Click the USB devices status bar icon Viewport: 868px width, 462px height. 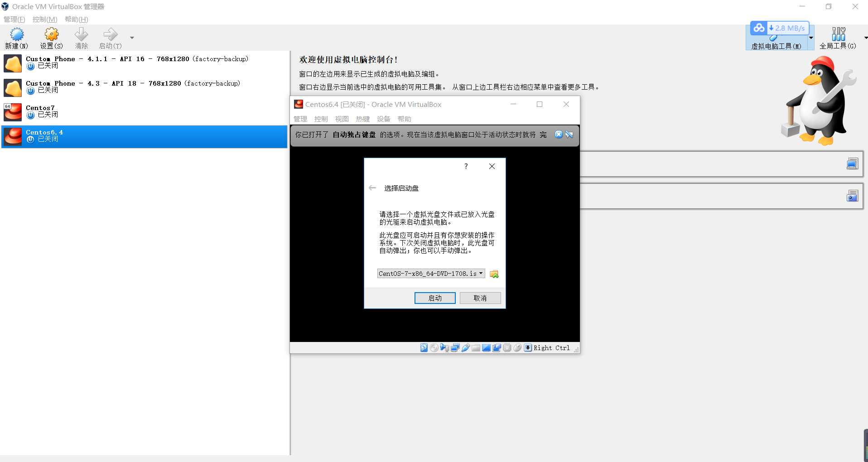click(x=466, y=348)
